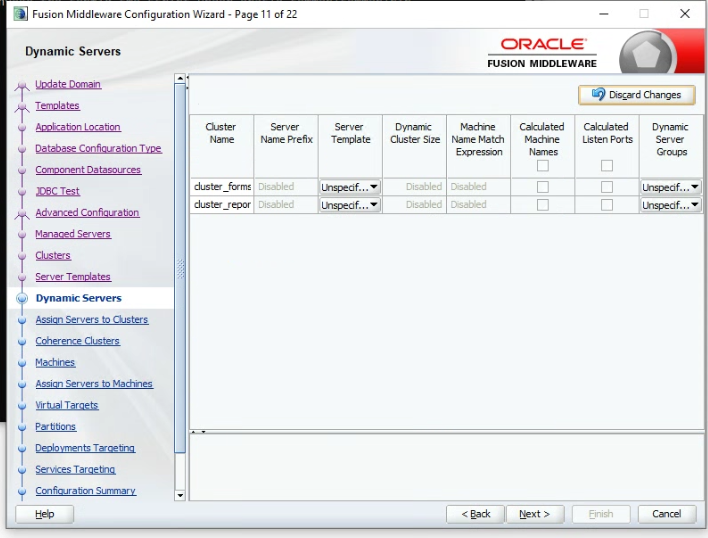The width and height of the screenshot is (708, 538).
Task: Click the navigation pane scrollbar thumb
Action: coord(180,268)
